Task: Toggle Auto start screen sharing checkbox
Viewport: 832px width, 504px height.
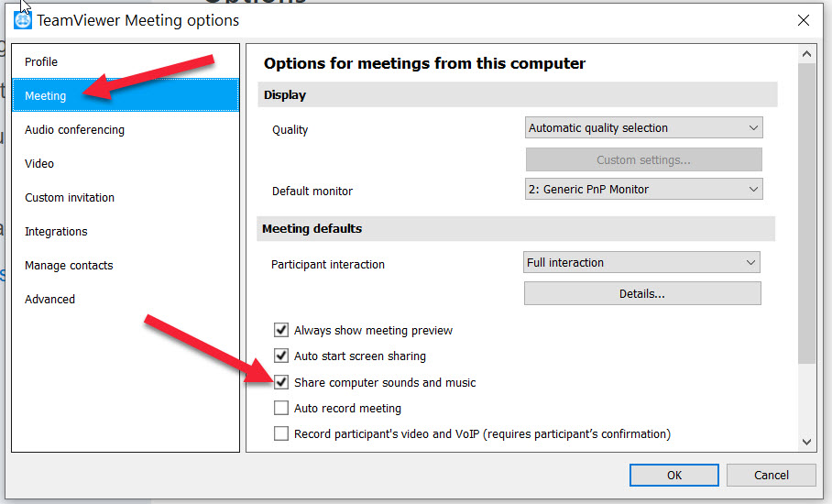Action: pos(281,356)
